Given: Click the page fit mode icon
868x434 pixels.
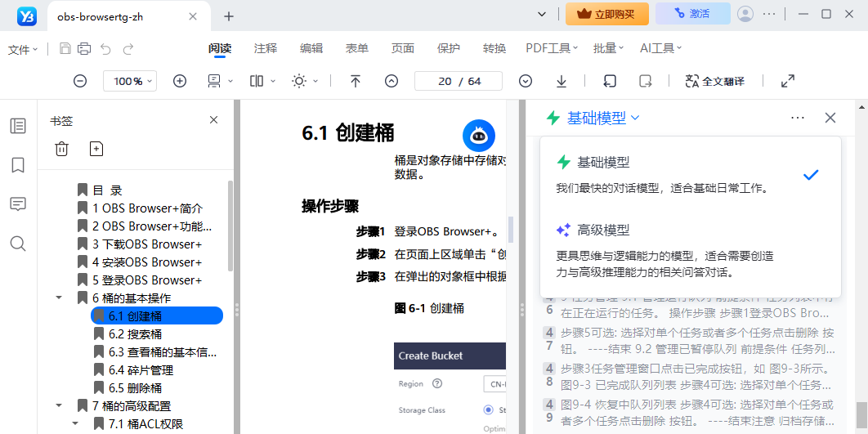Looking at the screenshot, I should pyautogui.click(x=214, y=81).
